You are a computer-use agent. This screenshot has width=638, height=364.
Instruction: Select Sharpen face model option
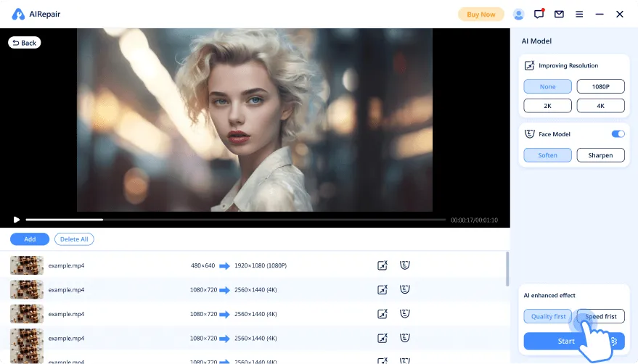600,155
